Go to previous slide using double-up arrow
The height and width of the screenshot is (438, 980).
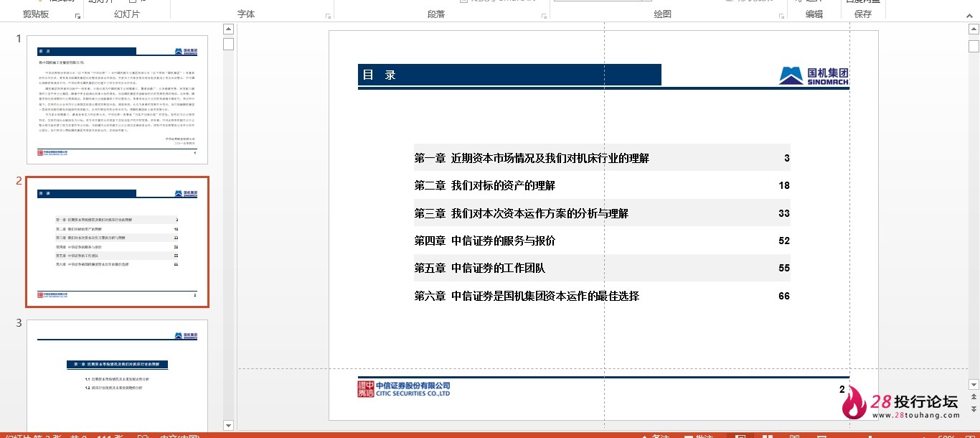[x=974, y=397]
